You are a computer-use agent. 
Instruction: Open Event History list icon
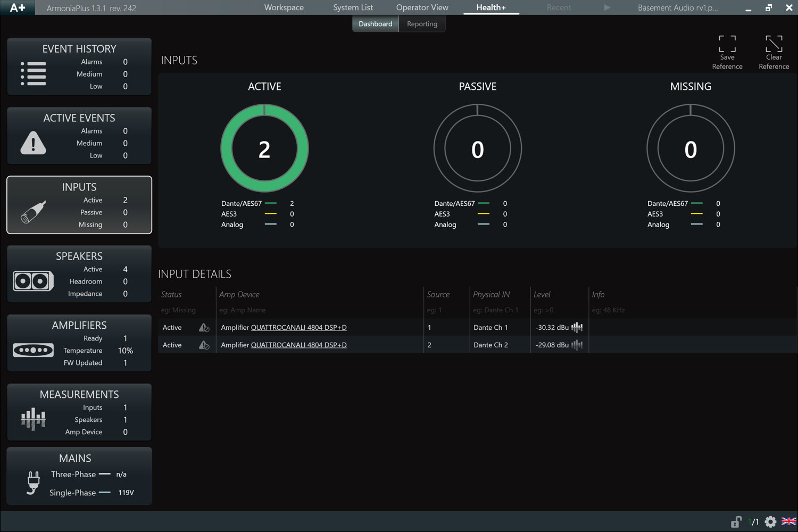point(33,73)
